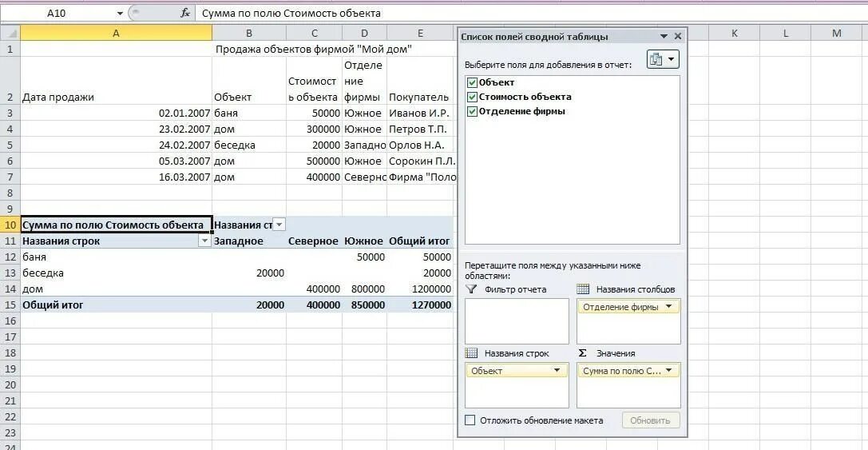Viewport: 868px width, 450px height.
Task: Click the empty Фильтр отчета drop area
Action: point(517,321)
